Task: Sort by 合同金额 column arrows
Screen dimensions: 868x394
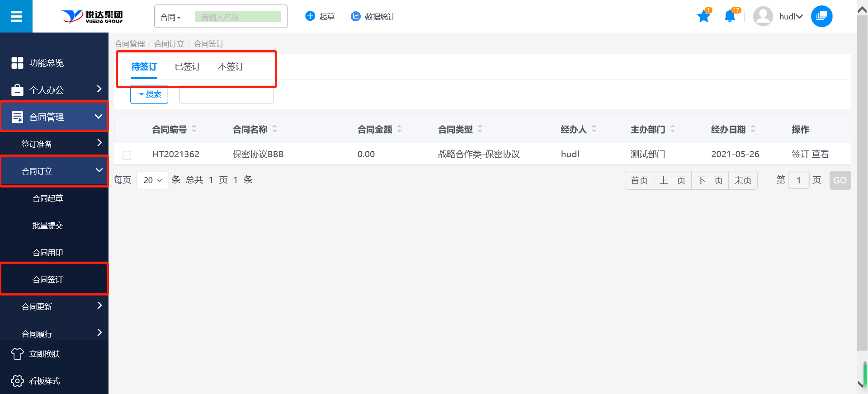Action: [x=399, y=129]
